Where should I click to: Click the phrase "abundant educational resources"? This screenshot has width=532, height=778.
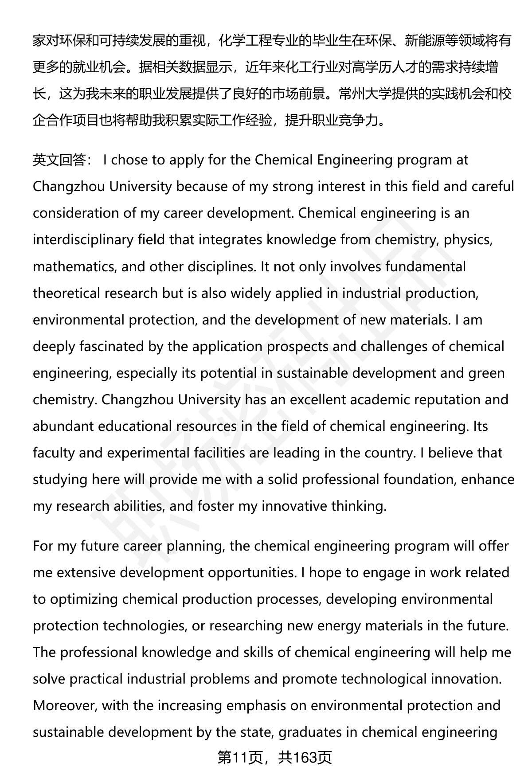pyautogui.click(x=135, y=426)
